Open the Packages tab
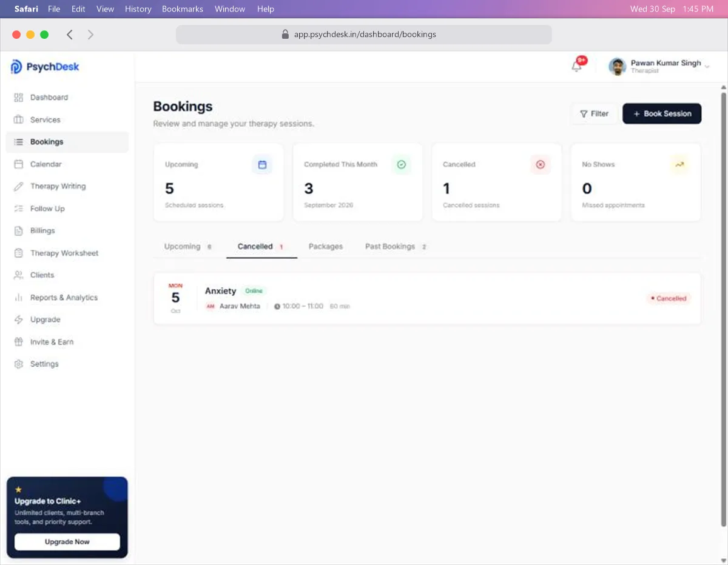This screenshot has width=728, height=565. click(x=326, y=247)
